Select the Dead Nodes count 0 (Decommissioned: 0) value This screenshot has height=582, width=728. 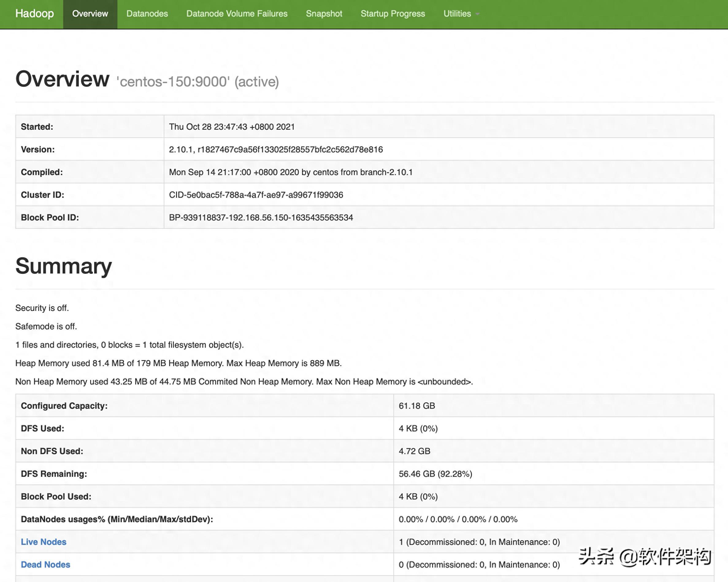coord(479,564)
